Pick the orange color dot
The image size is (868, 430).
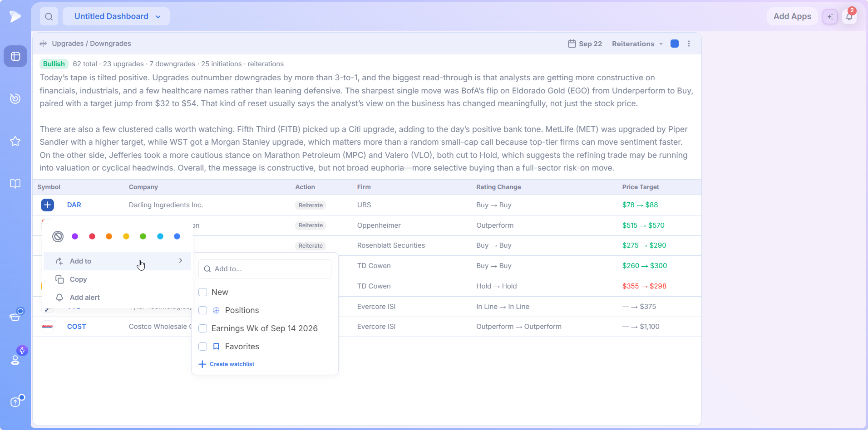(109, 236)
